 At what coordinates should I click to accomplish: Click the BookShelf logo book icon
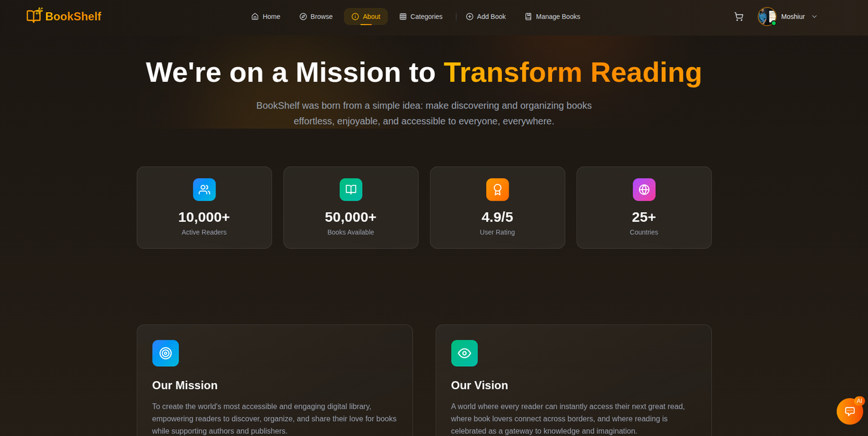click(x=34, y=16)
